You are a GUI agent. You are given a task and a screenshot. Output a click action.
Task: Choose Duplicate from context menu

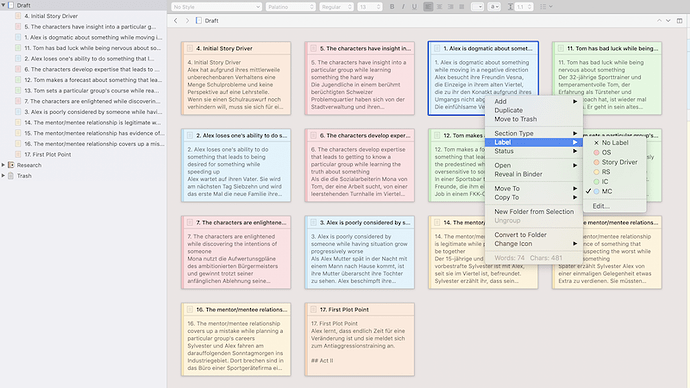[533, 110]
